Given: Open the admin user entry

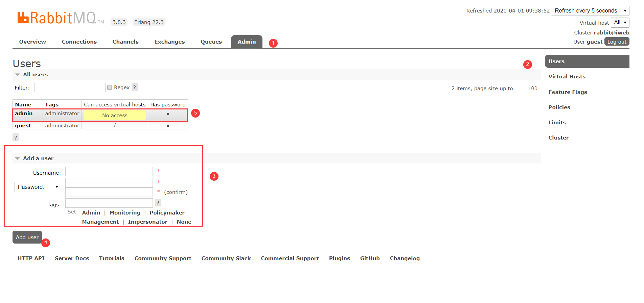Looking at the screenshot, I should pos(24,113).
